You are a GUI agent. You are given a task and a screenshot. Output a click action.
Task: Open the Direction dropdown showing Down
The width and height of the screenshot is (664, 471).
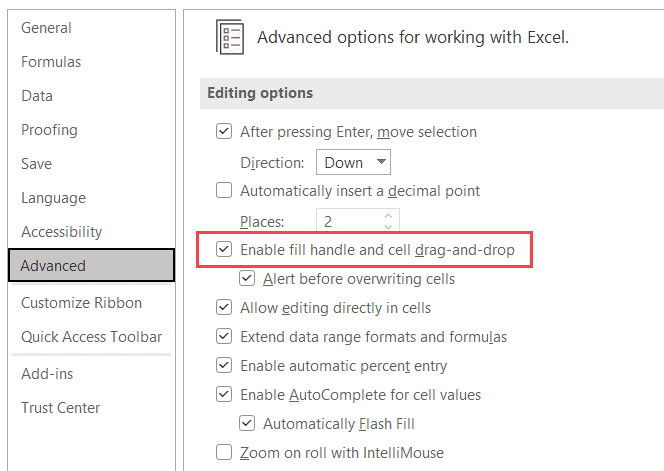[x=353, y=162]
